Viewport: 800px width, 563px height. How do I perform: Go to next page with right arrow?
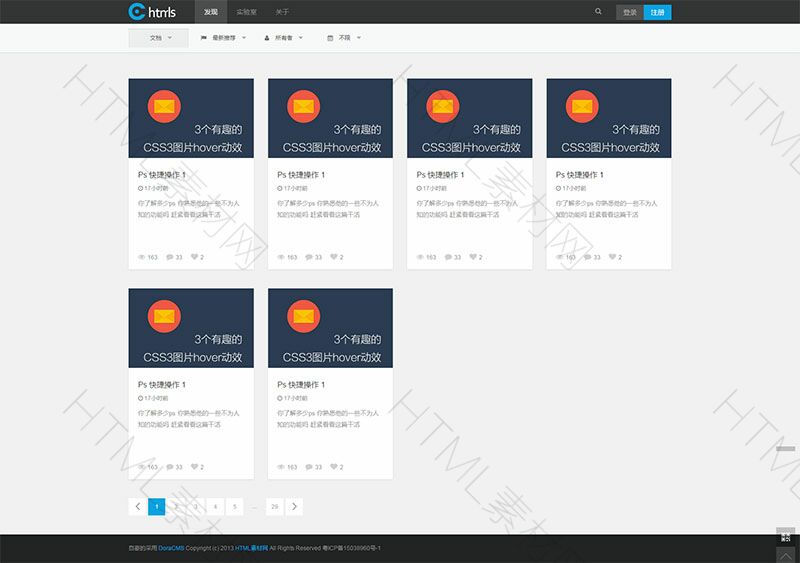point(294,507)
